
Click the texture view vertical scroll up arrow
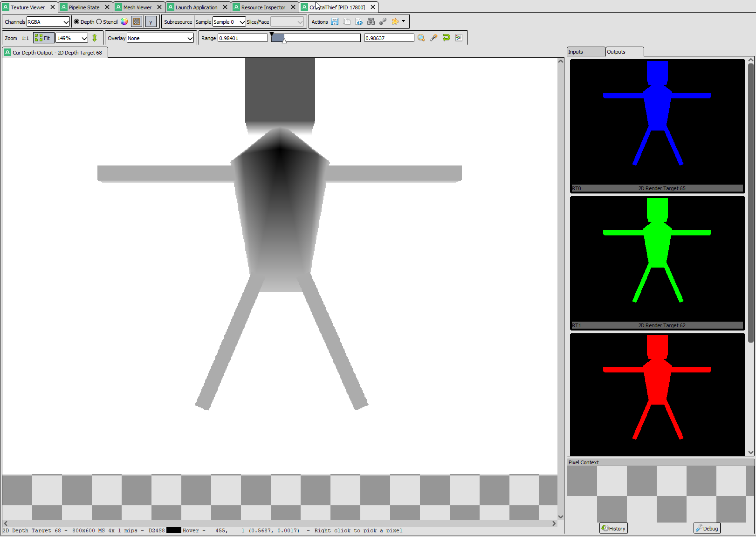(x=561, y=61)
